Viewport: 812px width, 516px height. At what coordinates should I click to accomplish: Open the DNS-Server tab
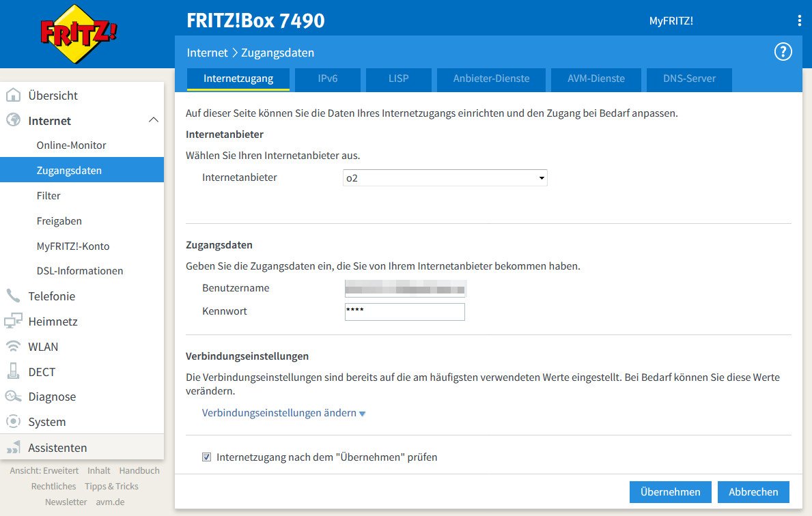[x=688, y=79]
